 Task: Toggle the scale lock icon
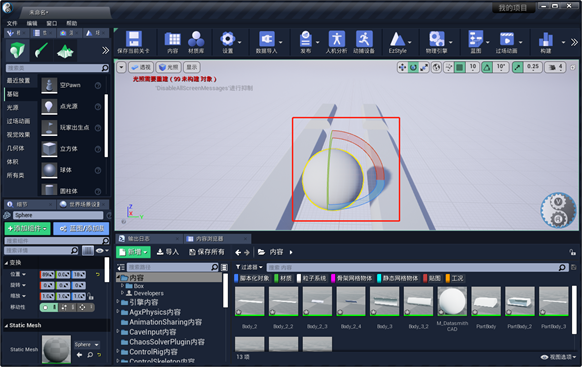91,296
